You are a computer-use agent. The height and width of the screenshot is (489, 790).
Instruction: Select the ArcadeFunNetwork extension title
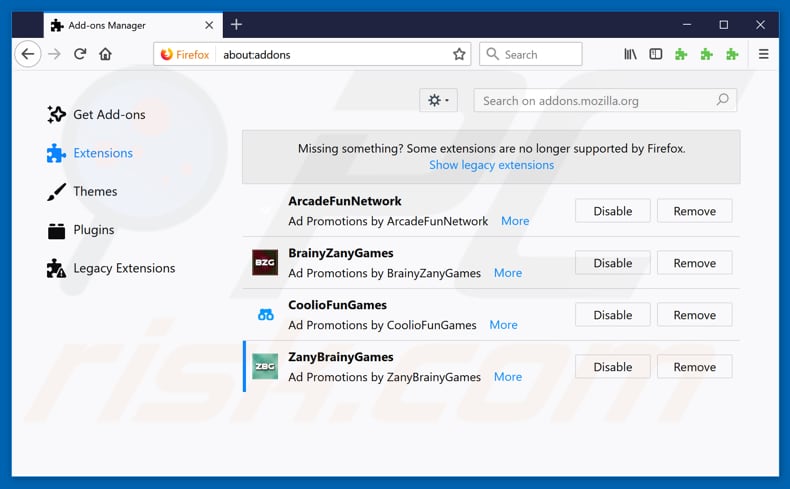point(345,201)
